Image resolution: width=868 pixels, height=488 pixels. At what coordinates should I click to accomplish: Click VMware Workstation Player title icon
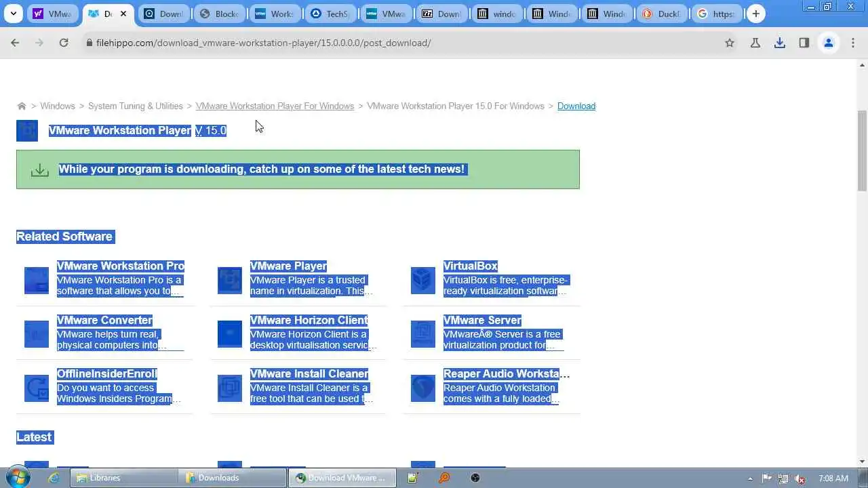27,131
